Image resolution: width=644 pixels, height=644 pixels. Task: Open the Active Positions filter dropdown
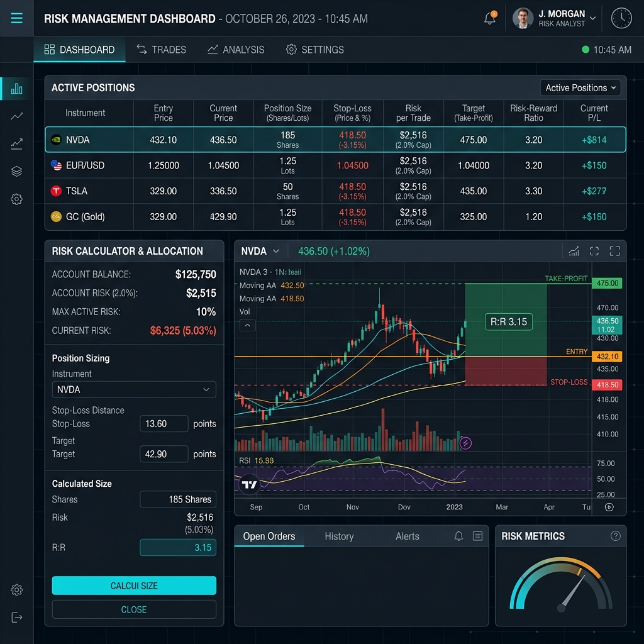click(580, 88)
